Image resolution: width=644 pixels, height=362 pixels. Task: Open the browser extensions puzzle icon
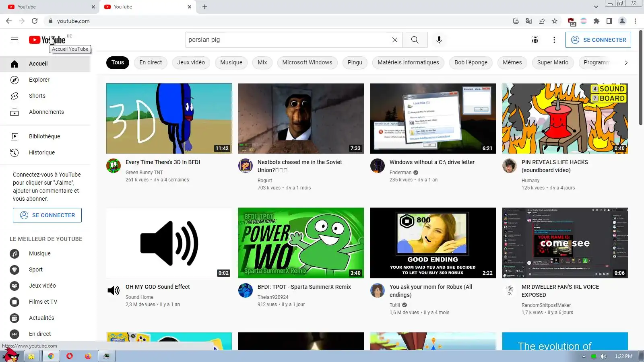click(597, 21)
